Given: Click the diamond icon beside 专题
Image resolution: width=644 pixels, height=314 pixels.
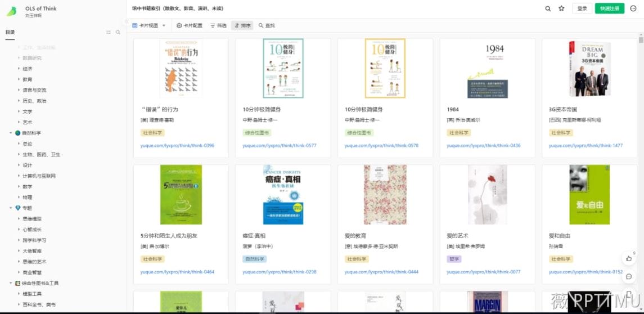Looking at the screenshot, I should pos(17,208).
